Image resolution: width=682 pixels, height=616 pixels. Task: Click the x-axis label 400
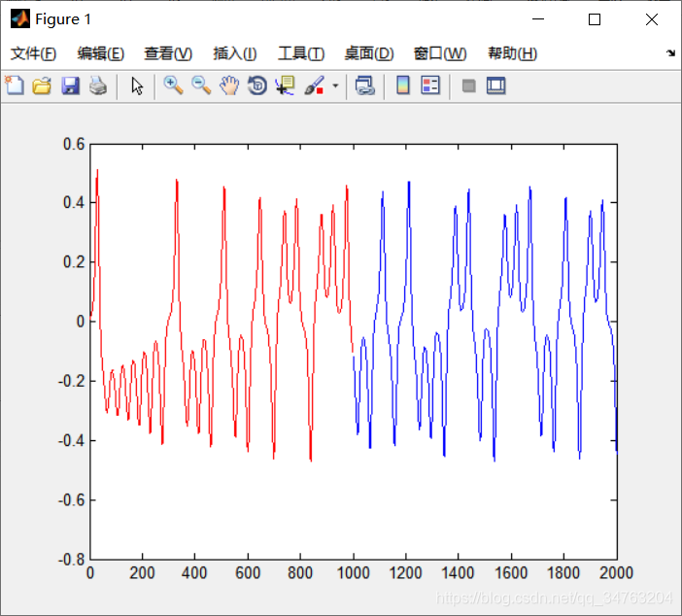194,573
